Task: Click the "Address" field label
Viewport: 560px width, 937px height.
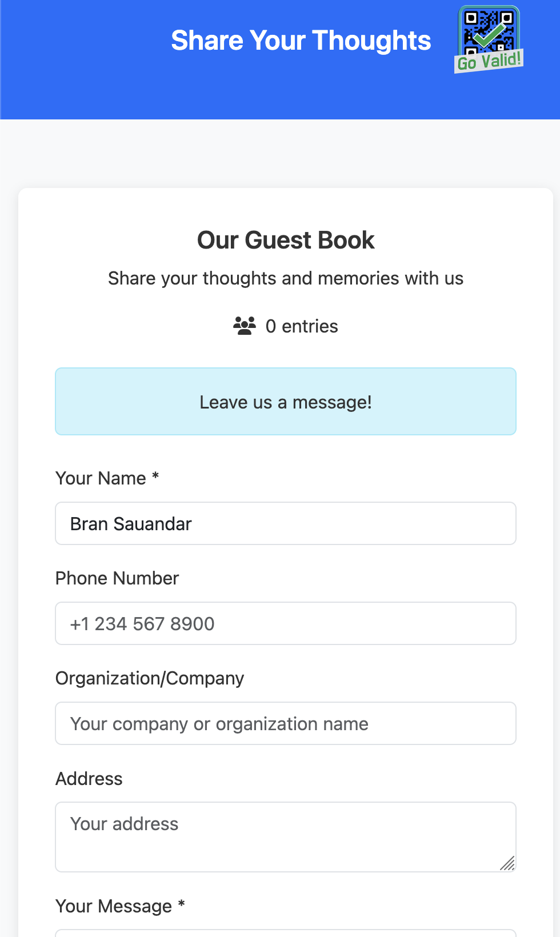Action: (89, 779)
